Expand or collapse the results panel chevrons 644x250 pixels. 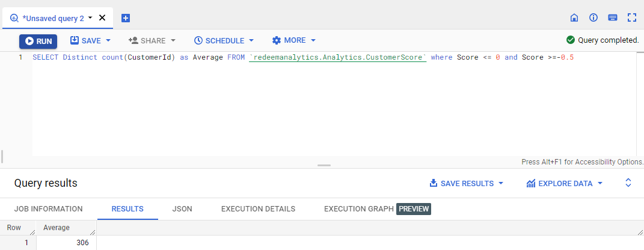tap(628, 183)
